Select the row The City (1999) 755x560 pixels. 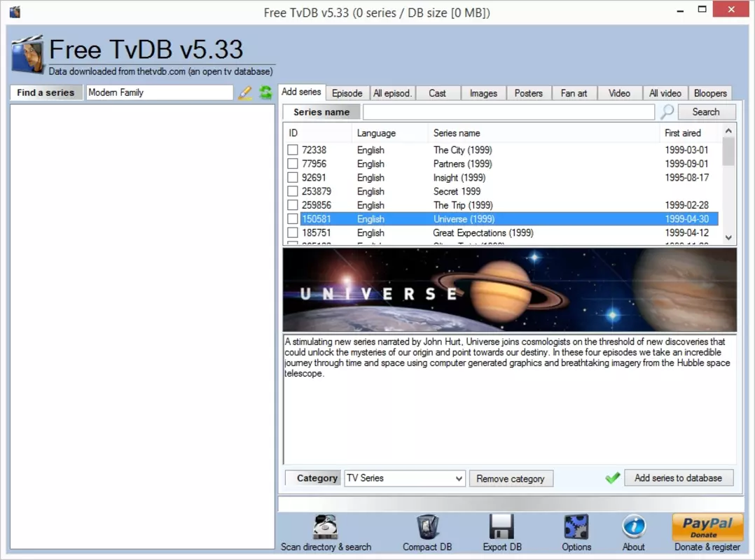tap(503, 150)
